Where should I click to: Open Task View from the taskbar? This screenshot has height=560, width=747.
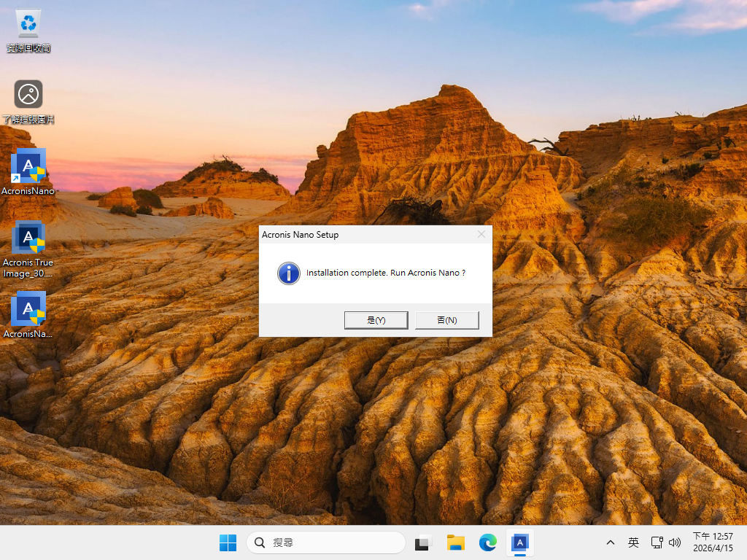coord(423,542)
